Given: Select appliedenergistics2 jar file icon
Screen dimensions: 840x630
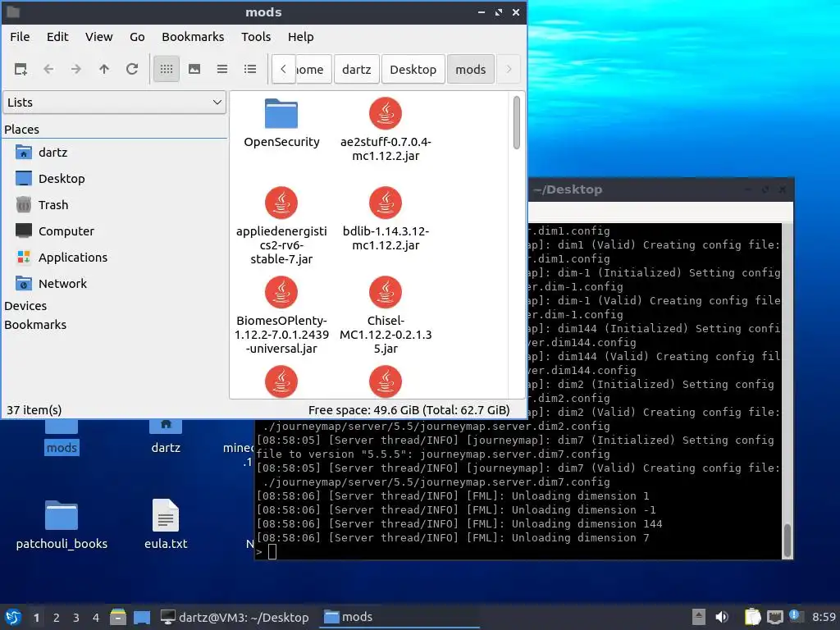Looking at the screenshot, I should click(281, 203).
